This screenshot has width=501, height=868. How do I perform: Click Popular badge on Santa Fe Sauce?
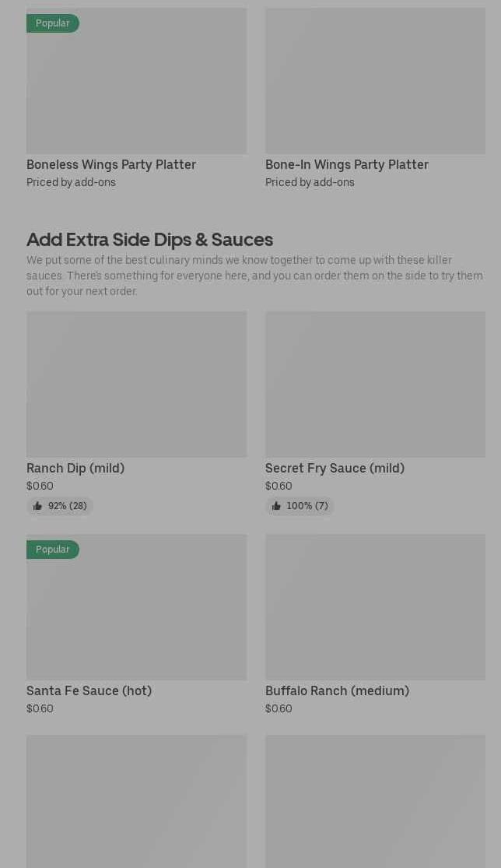click(52, 550)
